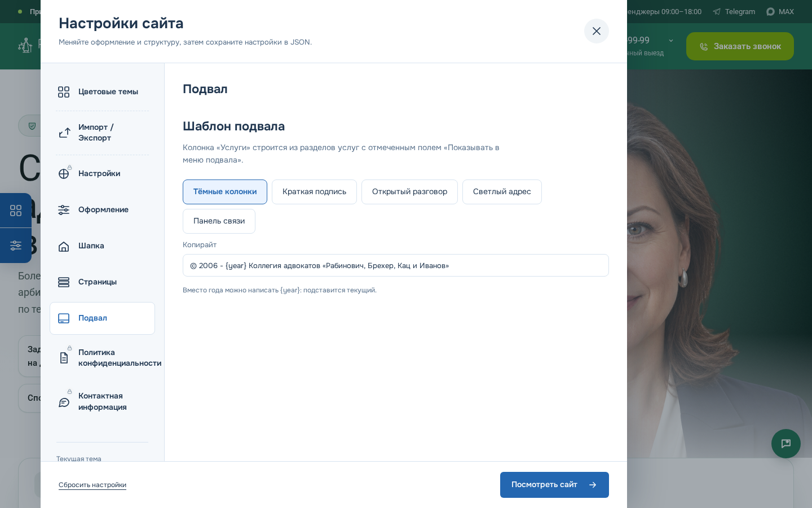The image size is (812, 508).
Task: Click the Копирайт text input field
Action: click(x=396, y=265)
